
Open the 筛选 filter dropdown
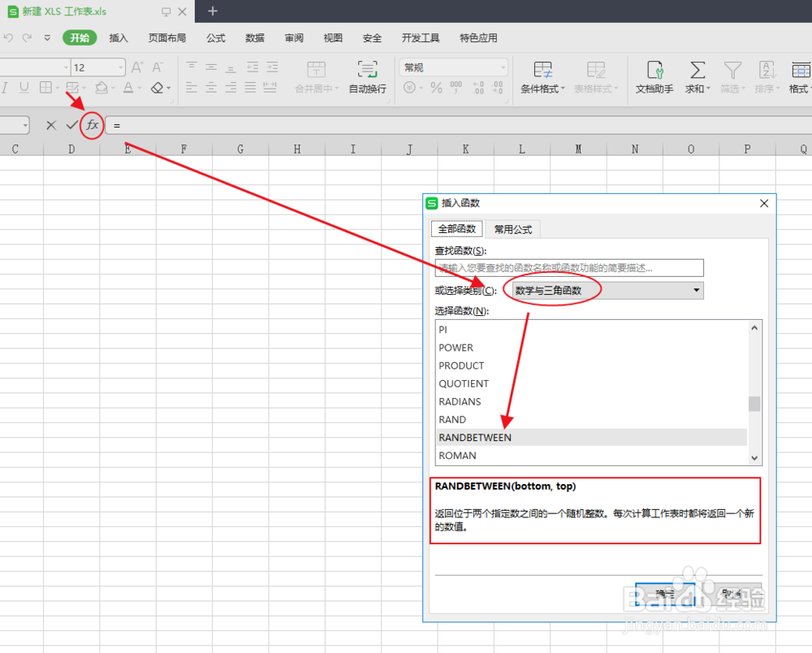[732, 77]
